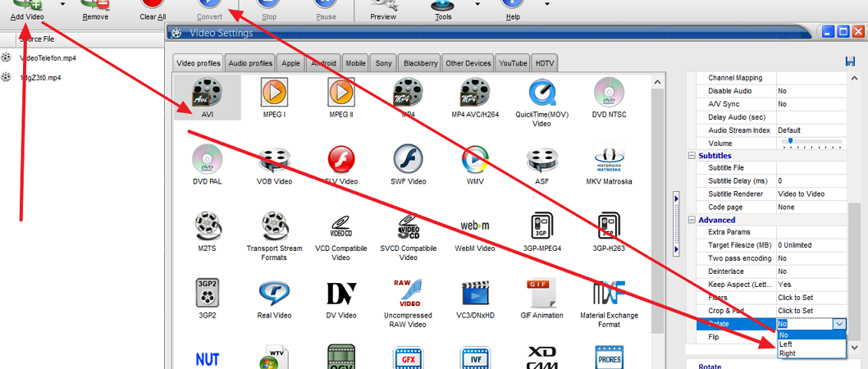Click the Code page value None
This screenshot has width=868, height=369.
[811, 207]
